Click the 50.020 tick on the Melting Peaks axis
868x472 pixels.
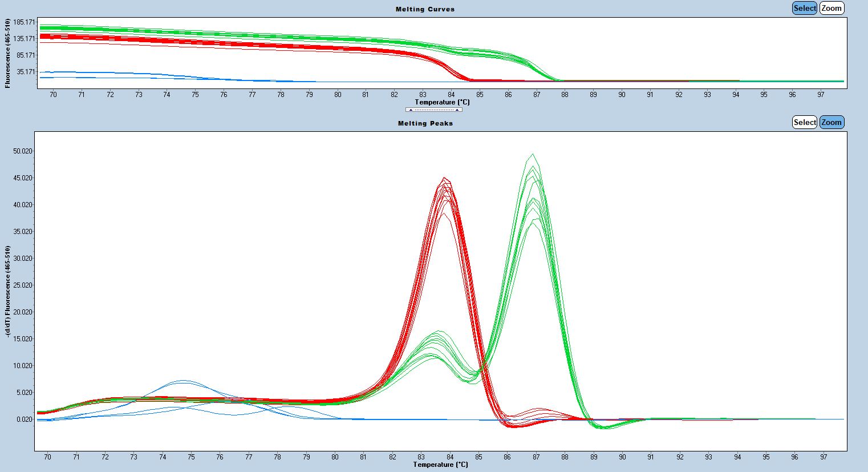click(x=23, y=151)
